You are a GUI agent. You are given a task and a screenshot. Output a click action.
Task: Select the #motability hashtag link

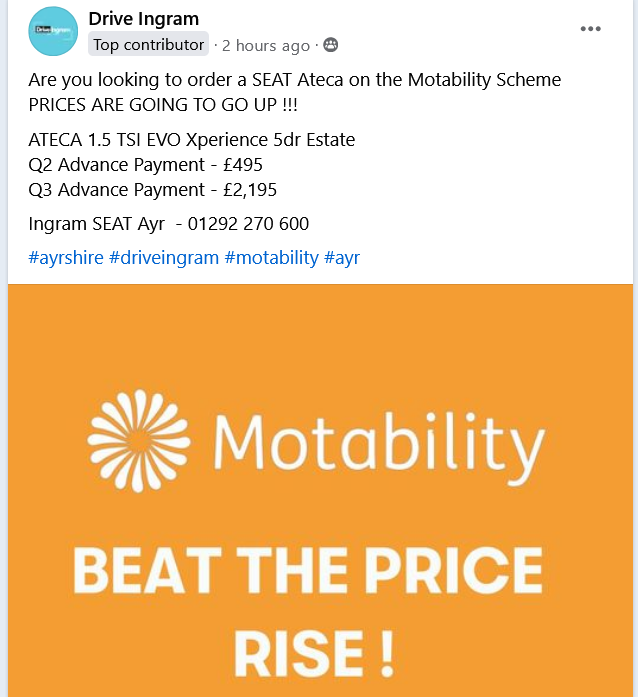271,258
